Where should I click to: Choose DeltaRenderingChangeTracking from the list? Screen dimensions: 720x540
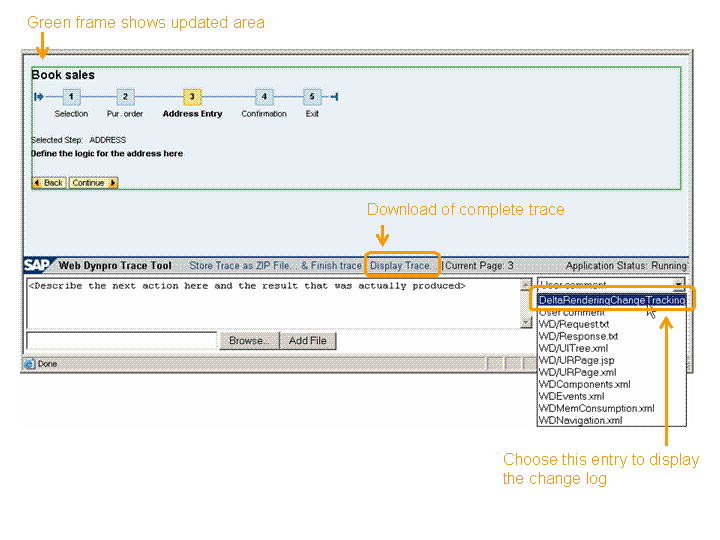point(611,300)
